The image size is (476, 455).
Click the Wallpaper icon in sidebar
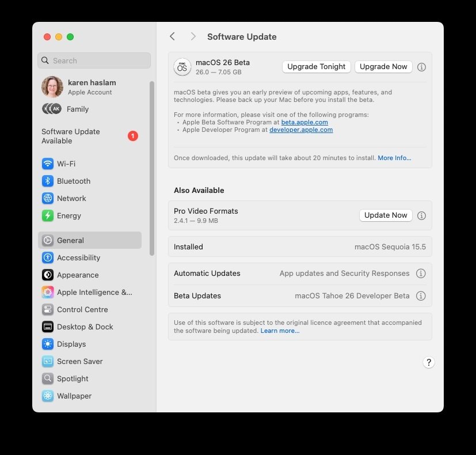click(48, 396)
